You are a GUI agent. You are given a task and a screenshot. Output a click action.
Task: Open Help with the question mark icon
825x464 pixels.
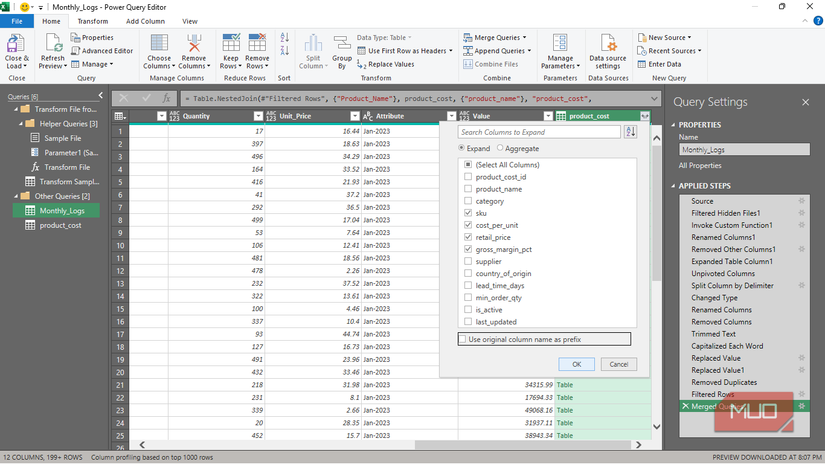point(818,21)
